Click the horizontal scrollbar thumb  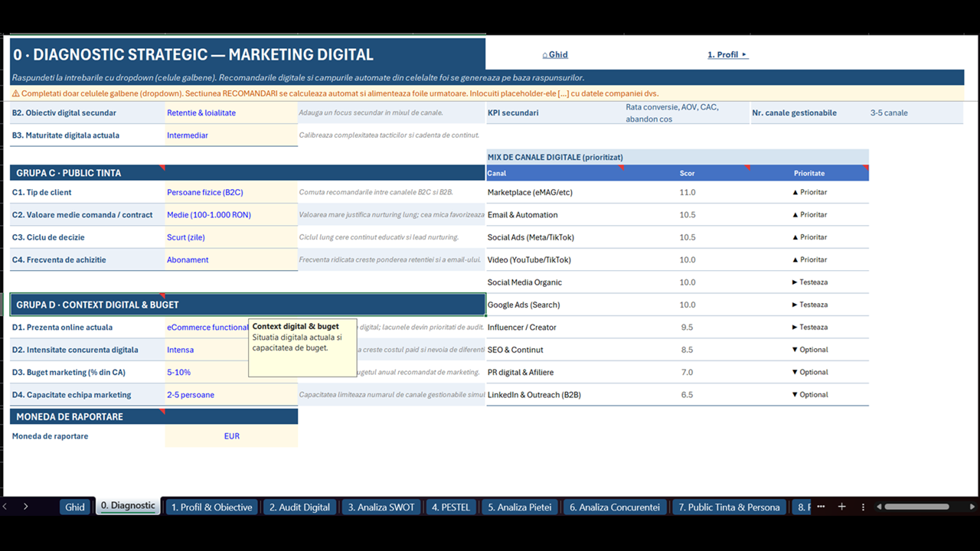tap(917, 507)
